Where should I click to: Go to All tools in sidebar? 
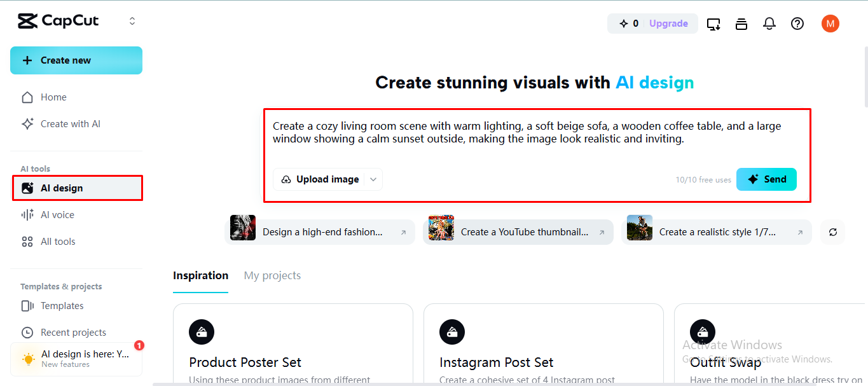58,242
